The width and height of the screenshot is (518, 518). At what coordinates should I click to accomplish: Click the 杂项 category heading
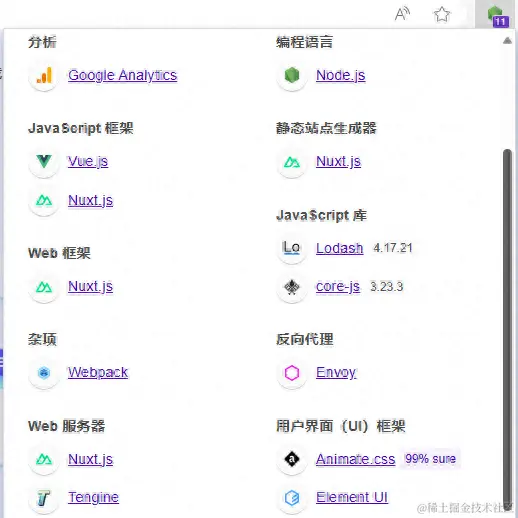42,340
